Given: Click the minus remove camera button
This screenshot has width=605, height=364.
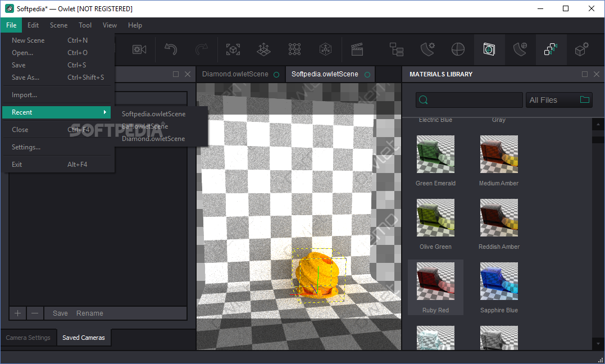Looking at the screenshot, I should coord(35,313).
